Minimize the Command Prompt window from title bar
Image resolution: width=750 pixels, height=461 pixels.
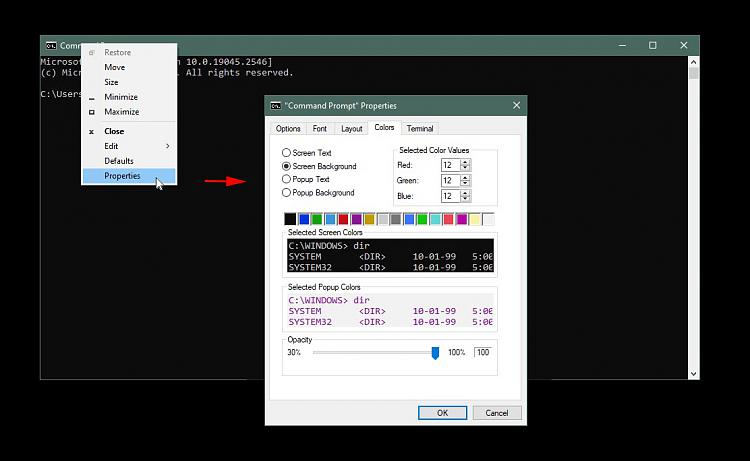(622, 45)
